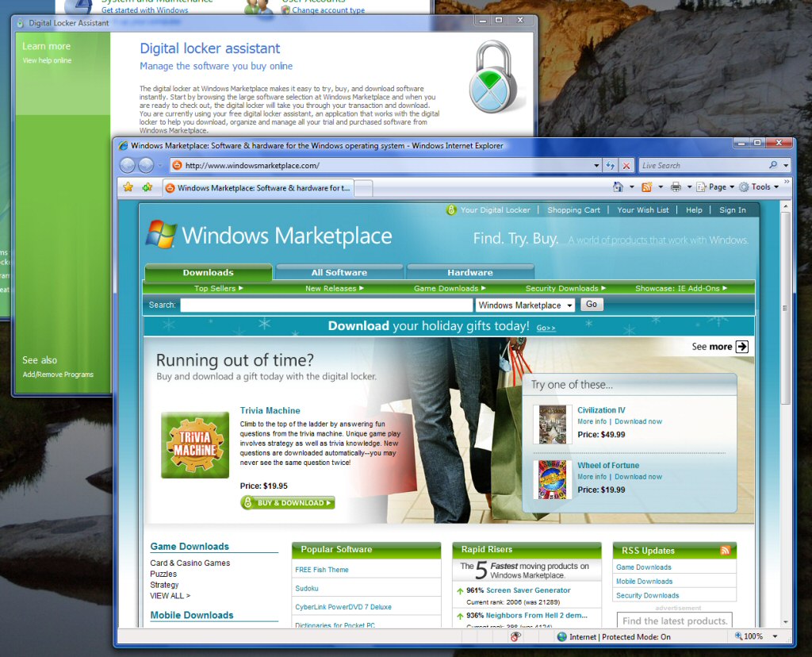The width and height of the screenshot is (812, 657).
Task: Open the Page menu dropdown
Action: [x=715, y=187]
